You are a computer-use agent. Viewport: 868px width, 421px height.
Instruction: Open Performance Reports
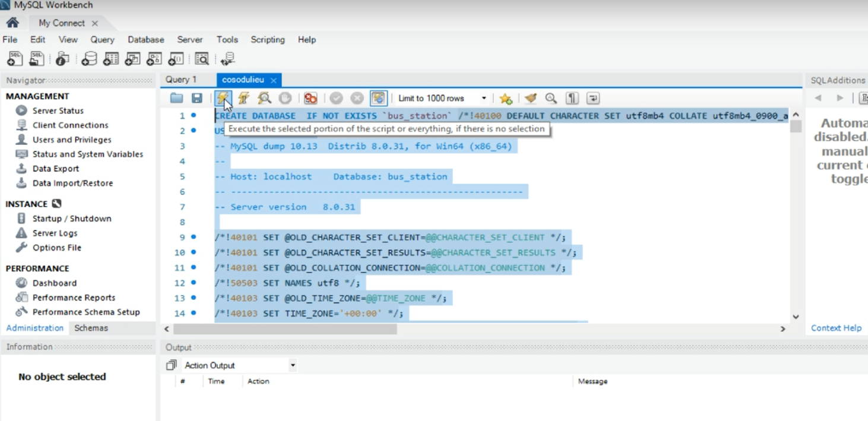pos(74,297)
